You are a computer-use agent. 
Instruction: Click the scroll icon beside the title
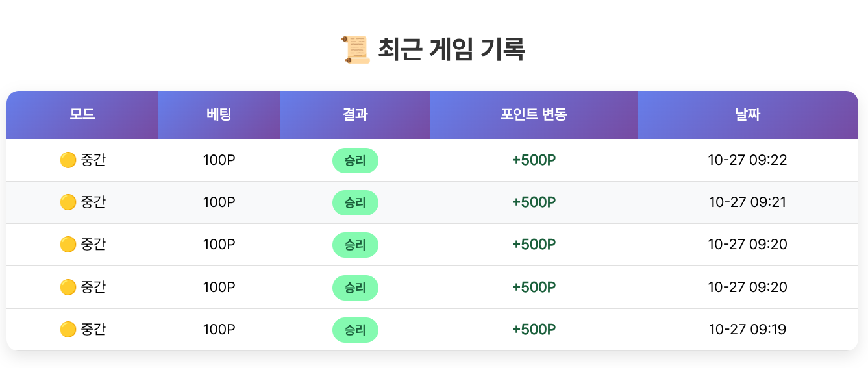[x=355, y=50]
